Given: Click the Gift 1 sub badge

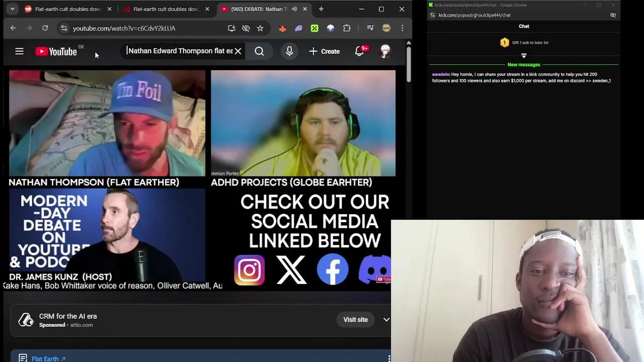Looking at the screenshot, I should [505, 43].
